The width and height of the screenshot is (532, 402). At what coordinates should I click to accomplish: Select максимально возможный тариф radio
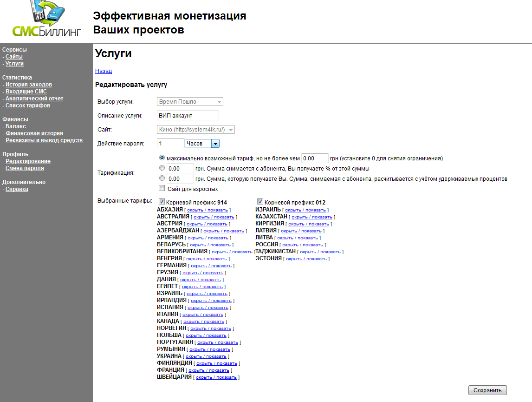click(162, 158)
